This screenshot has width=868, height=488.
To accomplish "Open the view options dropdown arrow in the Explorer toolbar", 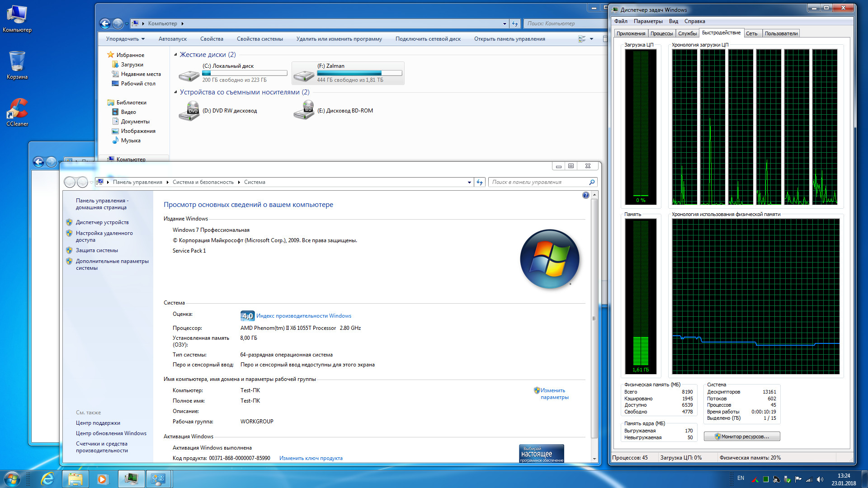I will pos(591,39).
